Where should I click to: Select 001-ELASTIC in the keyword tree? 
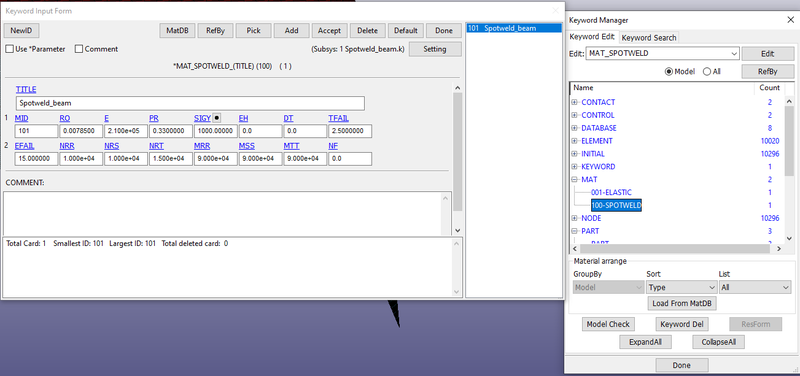[611, 192]
